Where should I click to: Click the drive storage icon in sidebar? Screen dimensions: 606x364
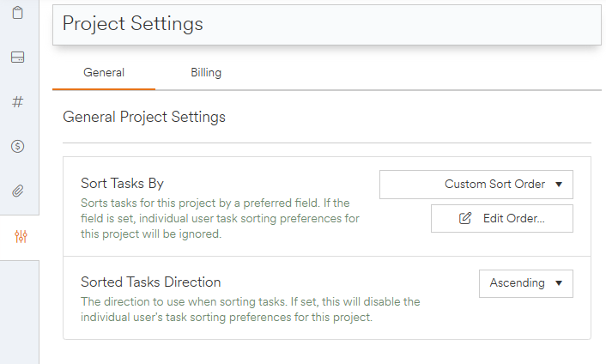pos(17,58)
